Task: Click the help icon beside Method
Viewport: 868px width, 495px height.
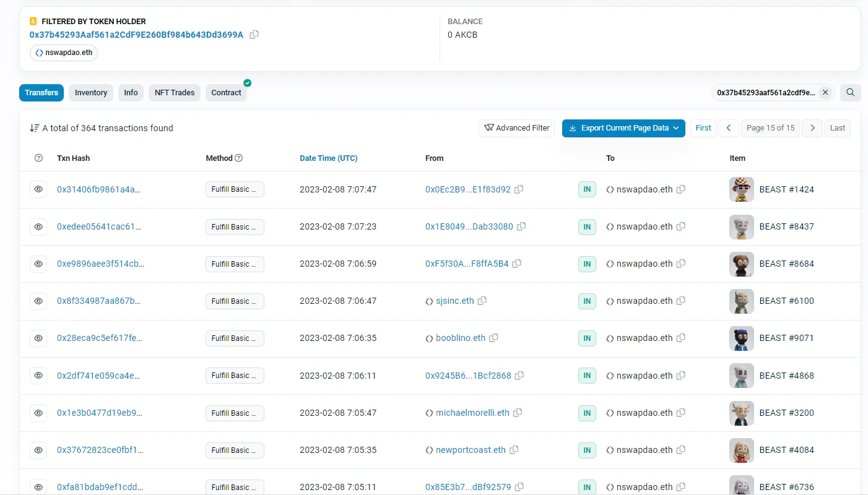Action: (x=239, y=158)
